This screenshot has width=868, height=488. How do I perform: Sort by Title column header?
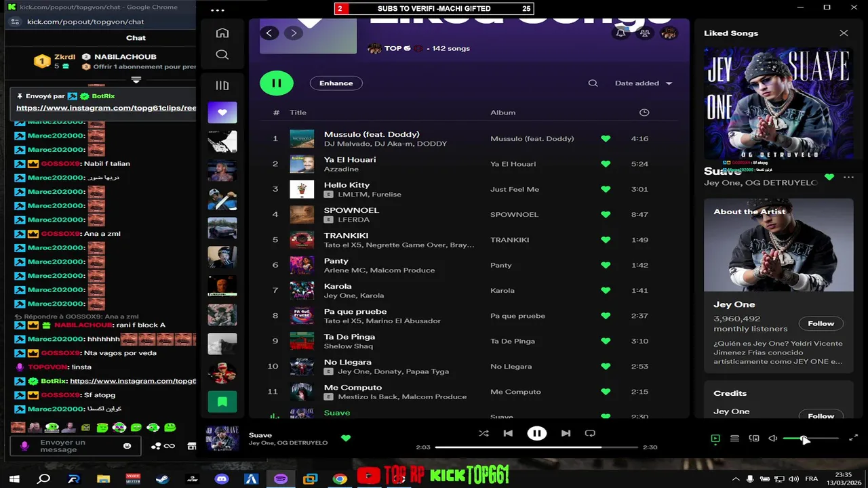pos(298,113)
